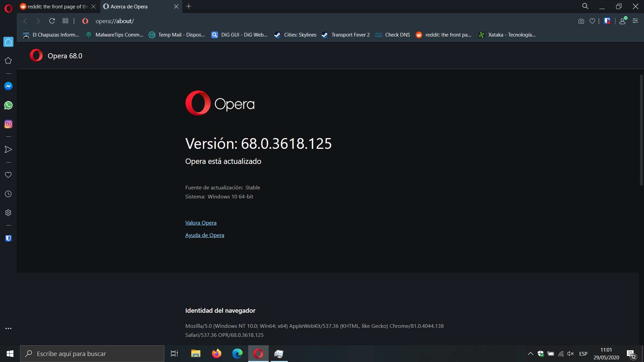
Task: Take a snapshot with the camera icon
Action: pos(581,21)
